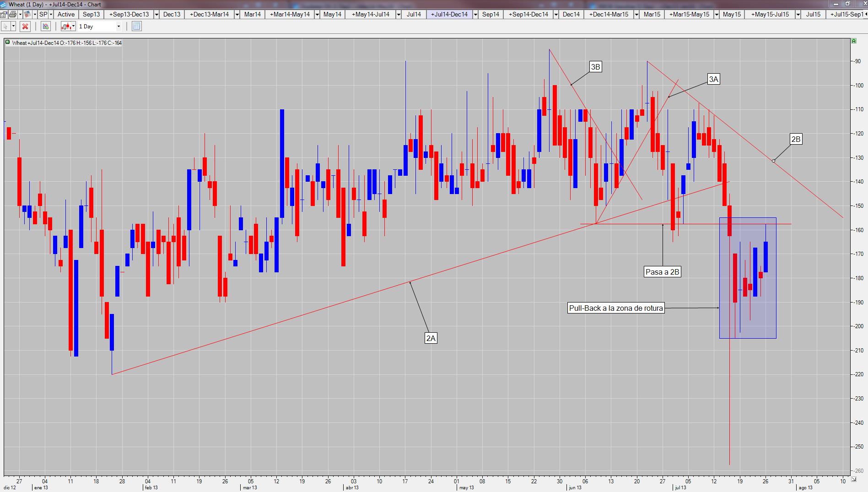Screen dimensions: 868x492
Task: Click the shaded blue pull-back rectangle
Action: (748, 278)
